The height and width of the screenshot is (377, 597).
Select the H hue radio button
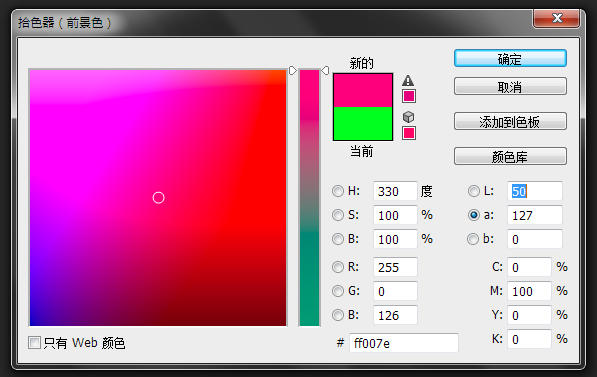338,191
